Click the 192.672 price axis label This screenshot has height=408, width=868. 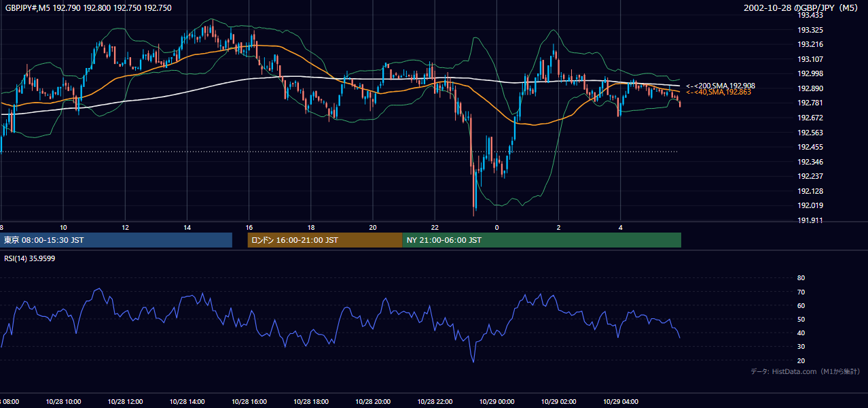(x=810, y=118)
